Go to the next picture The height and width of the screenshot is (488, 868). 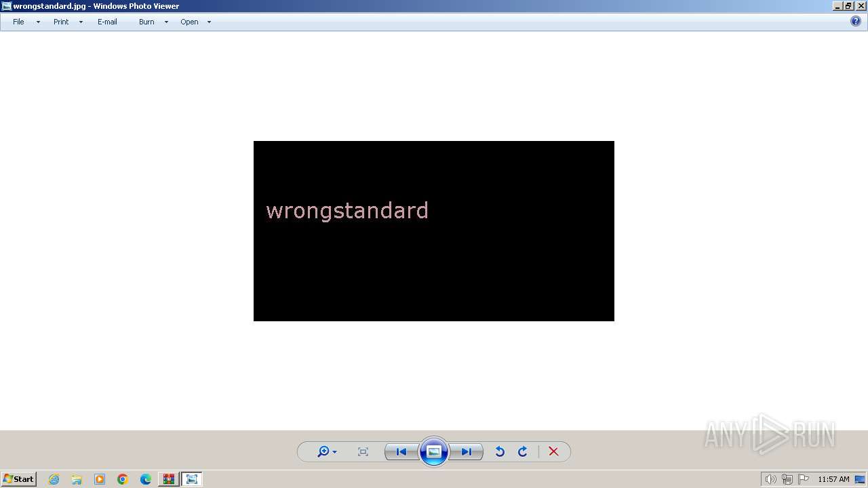(467, 452)
